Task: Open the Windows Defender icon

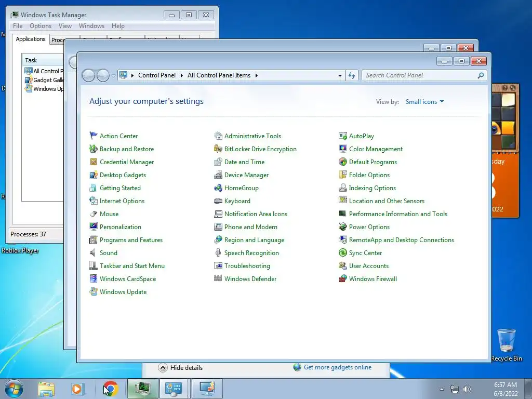Action: 218,278
